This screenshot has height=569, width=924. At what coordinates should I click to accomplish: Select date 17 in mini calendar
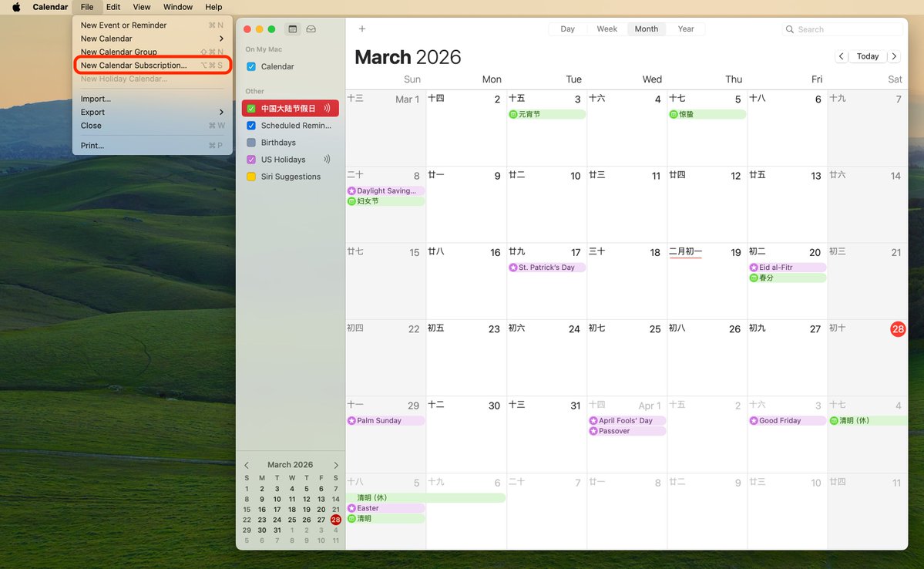(x=277, y=510)
